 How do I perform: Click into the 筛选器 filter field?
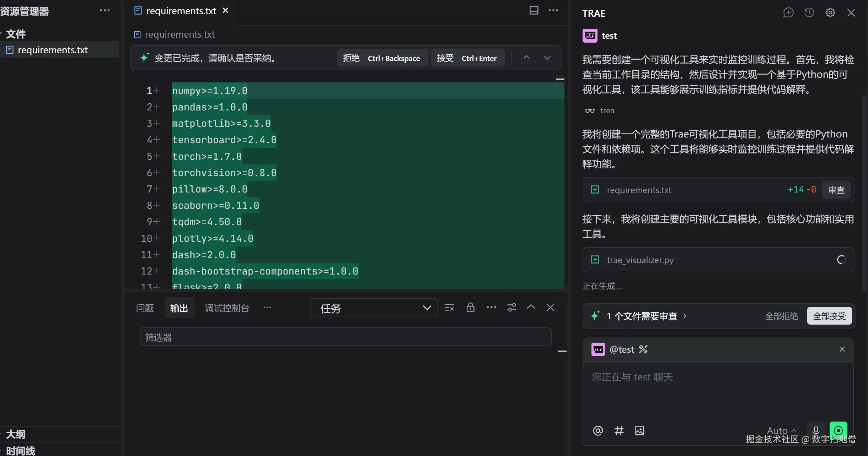[x=345, y=337]
